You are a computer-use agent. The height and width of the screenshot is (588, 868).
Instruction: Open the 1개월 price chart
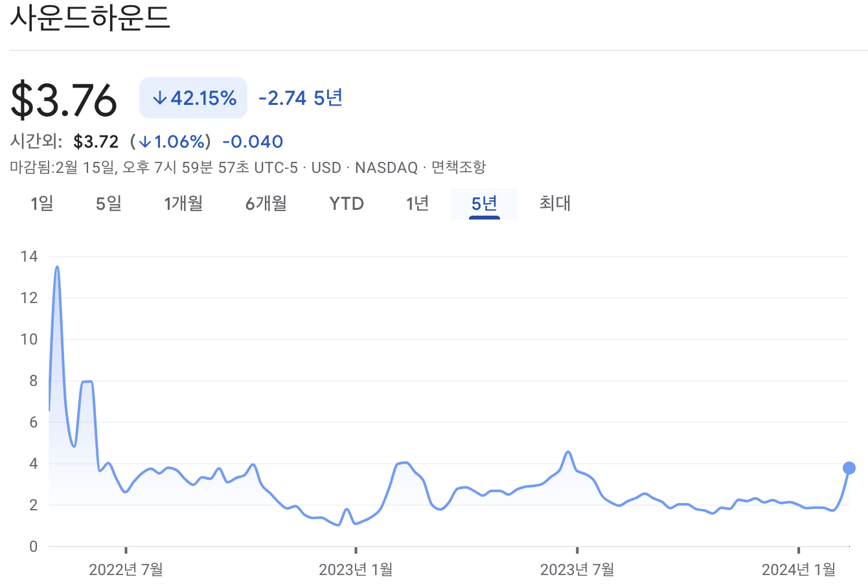point(184,203)
